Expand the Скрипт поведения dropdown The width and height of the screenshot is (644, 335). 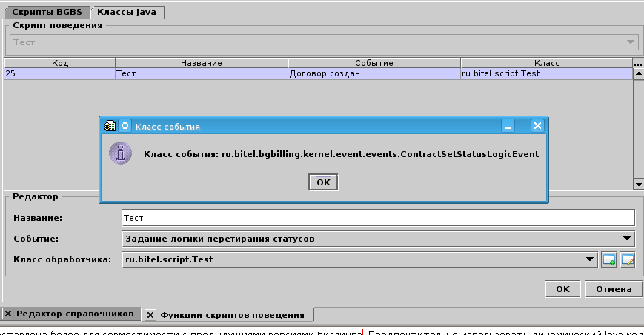click(x=631, y=42)
